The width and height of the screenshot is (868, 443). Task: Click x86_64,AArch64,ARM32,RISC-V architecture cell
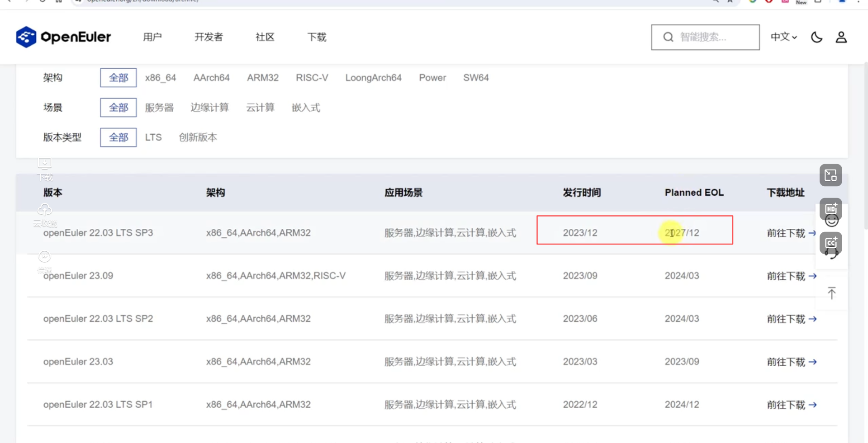click(276, 276)
